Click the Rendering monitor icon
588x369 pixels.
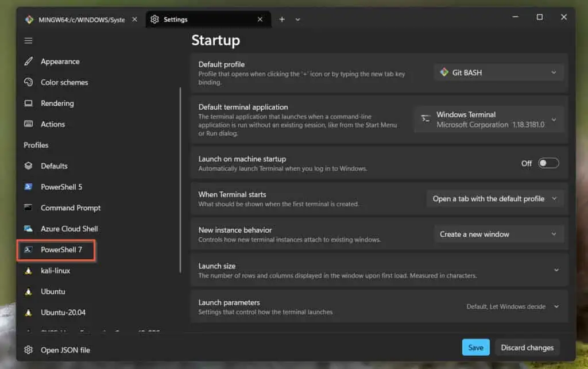29,103
